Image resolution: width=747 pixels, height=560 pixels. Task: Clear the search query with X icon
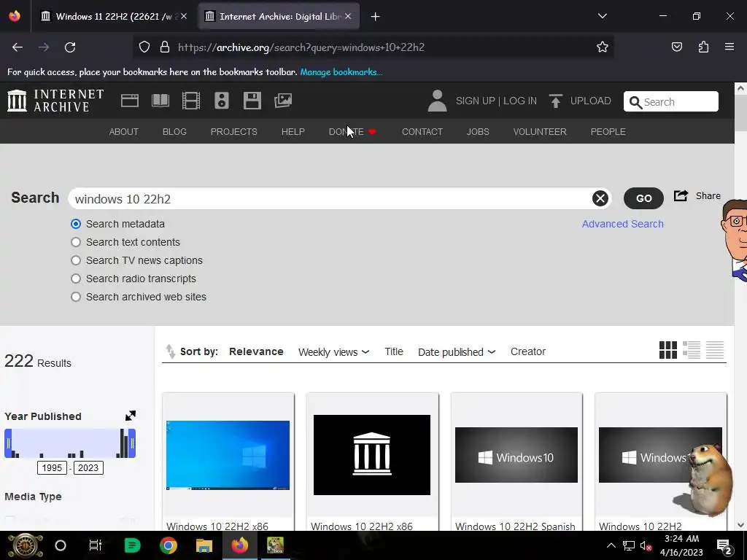pos(600,198)
